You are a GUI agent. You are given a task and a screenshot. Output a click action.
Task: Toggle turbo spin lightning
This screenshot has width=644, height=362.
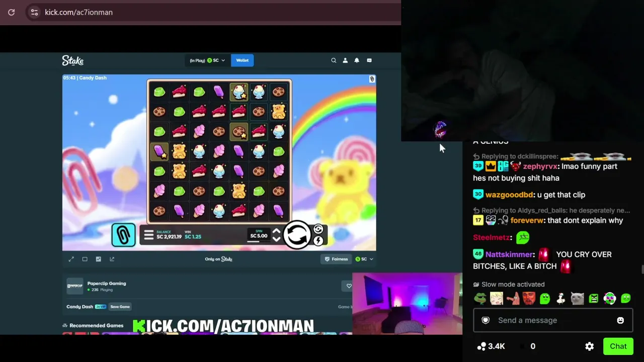tap(318, 241)
